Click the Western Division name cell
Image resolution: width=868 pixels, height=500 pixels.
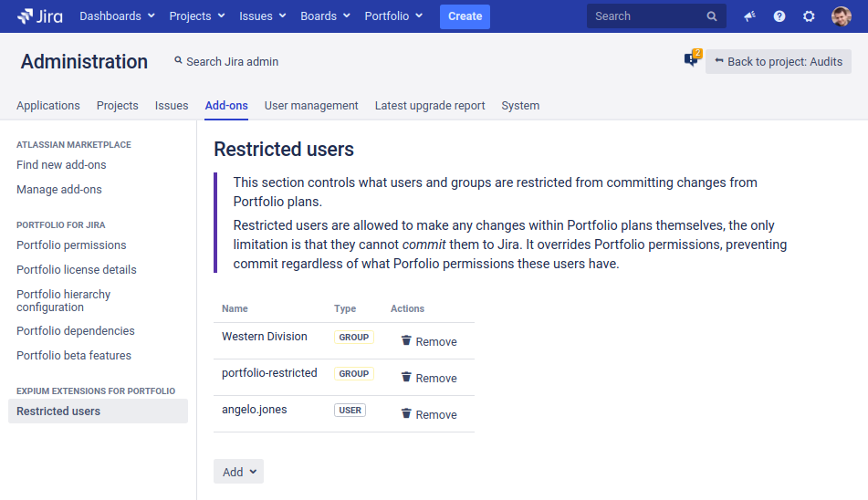(265, 337)
